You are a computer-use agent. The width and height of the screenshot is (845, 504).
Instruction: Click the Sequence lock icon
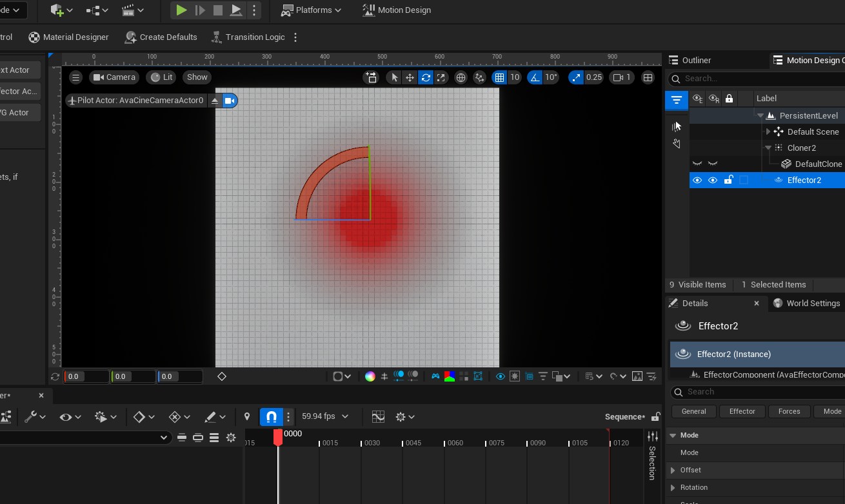(655, 417)
